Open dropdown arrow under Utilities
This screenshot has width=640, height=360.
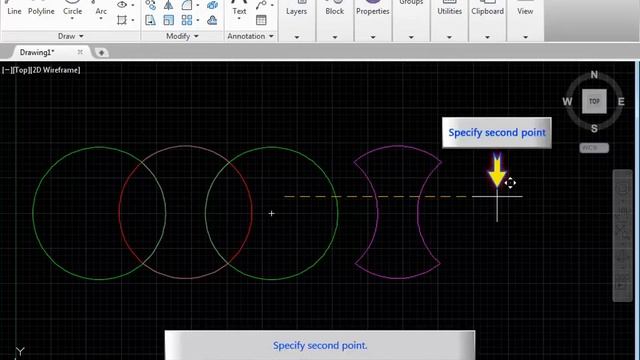449,37
